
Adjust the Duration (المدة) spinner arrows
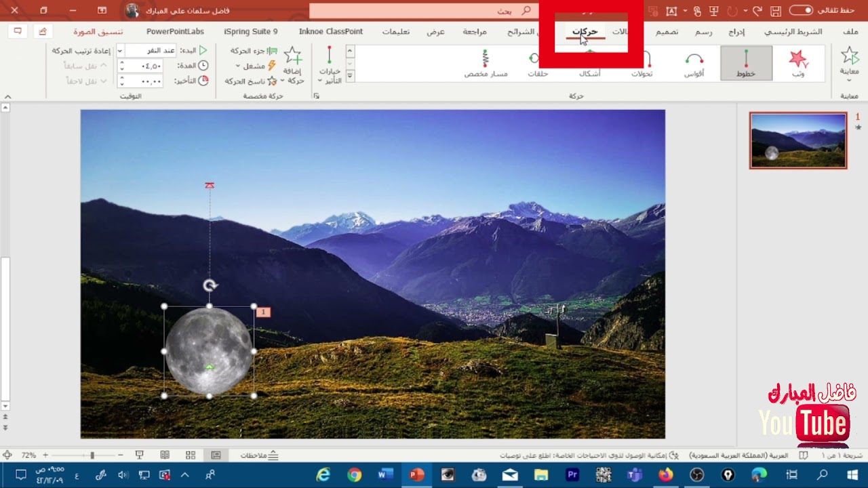coord(122,66)
